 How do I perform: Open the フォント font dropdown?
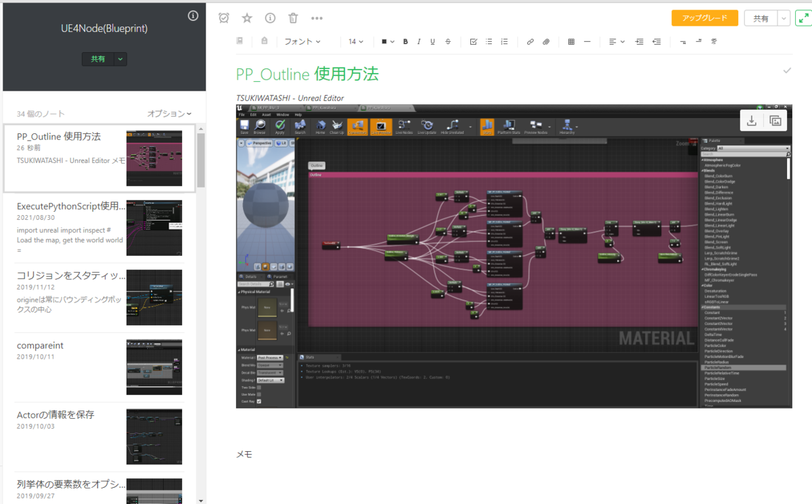pyautogui.click(x=302, y=42)
